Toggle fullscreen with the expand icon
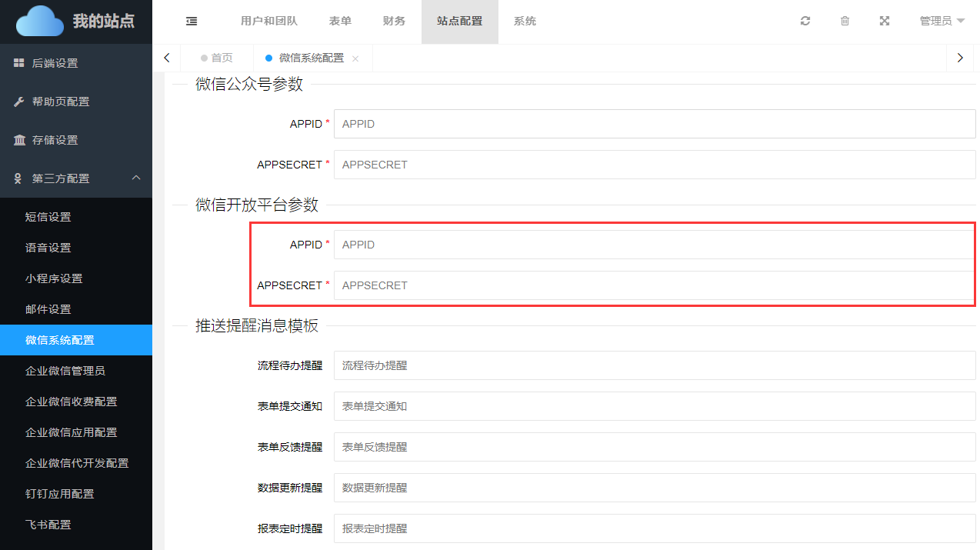Viewport: 980px width, 550px height. (885, 22)
